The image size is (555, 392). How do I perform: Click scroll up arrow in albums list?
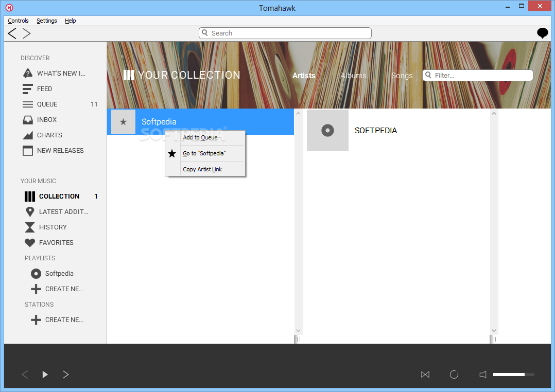[x=494, y=113]
